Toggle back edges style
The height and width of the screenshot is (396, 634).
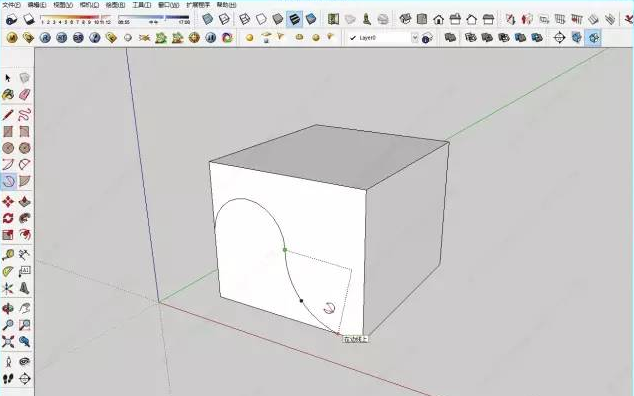tap(224, 19)
